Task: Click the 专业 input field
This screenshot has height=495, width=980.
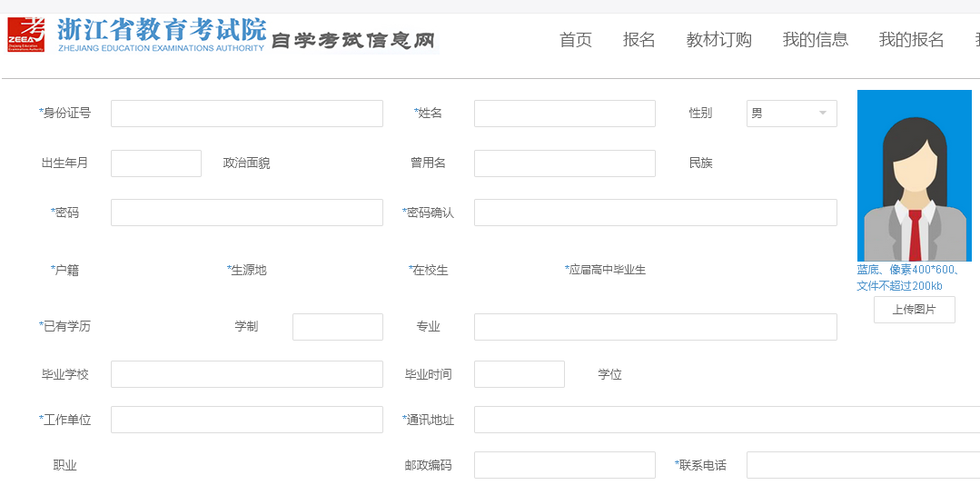Action: (656, 327)
